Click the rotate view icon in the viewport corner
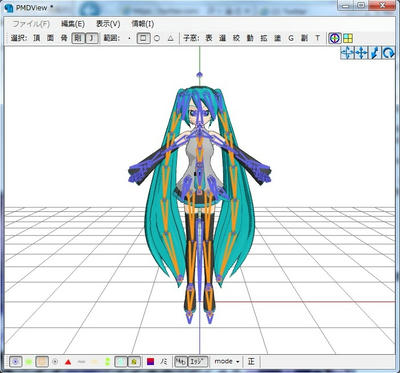400x373 pixels. pyautogui.click(x=388, y=53)
